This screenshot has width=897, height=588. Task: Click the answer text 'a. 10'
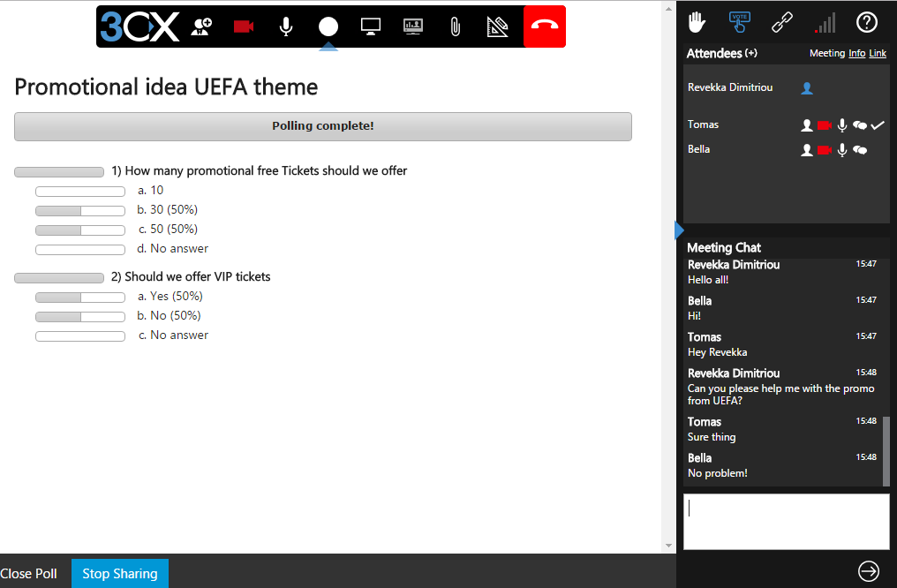tap(150, 190)
